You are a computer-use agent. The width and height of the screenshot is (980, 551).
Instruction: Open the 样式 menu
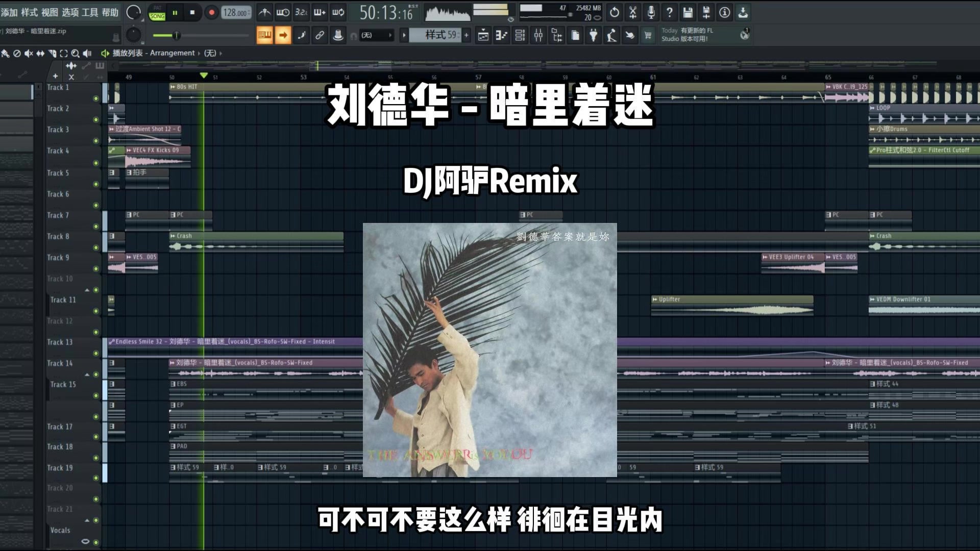(29, 12)
